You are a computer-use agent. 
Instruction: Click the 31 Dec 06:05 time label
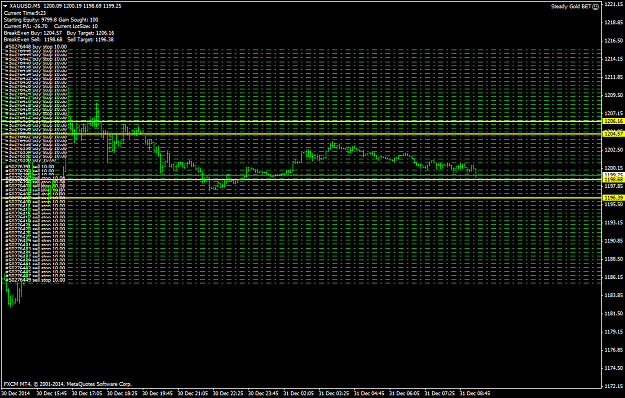(x=405, y=394)
